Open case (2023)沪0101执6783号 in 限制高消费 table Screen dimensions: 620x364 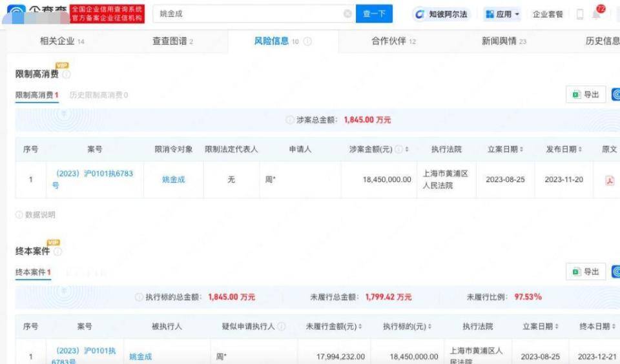[x=92, y=179]
